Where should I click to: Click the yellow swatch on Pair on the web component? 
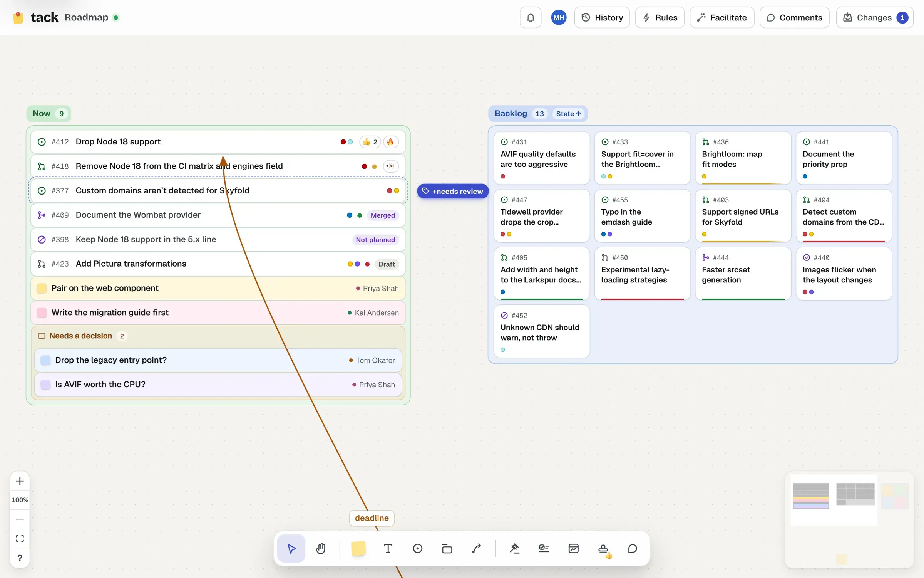click(42, 288)
